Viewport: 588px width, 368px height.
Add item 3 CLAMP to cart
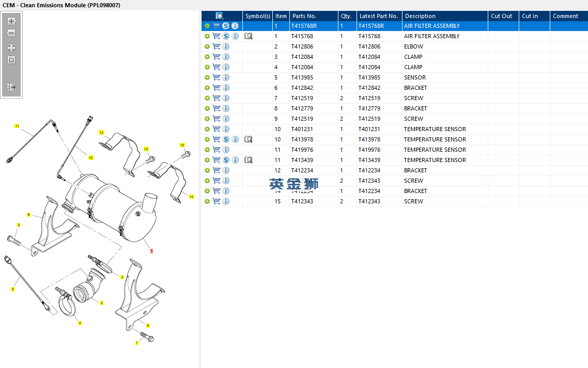[x=216, y=57]
